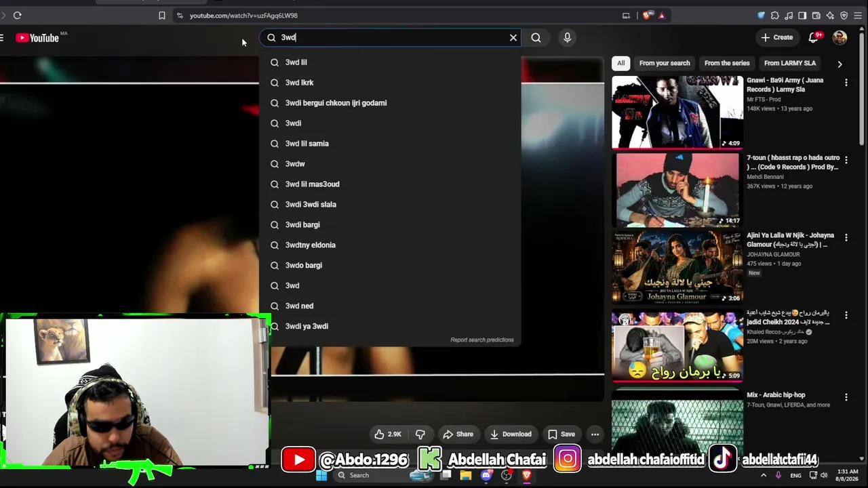Toggle the browser sidebar panel icon
Screen dimensions: 868x488
tap(802, 16)
